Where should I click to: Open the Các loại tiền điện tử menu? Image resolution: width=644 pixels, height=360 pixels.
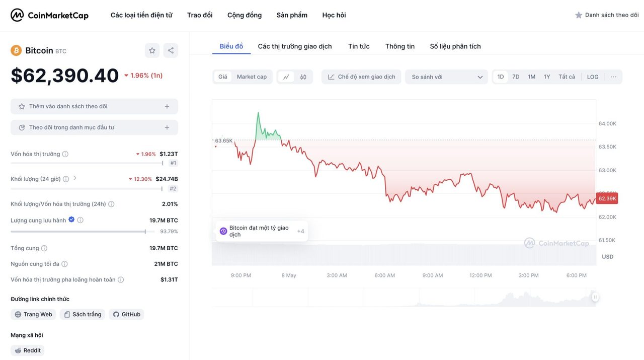pos(141,15)
